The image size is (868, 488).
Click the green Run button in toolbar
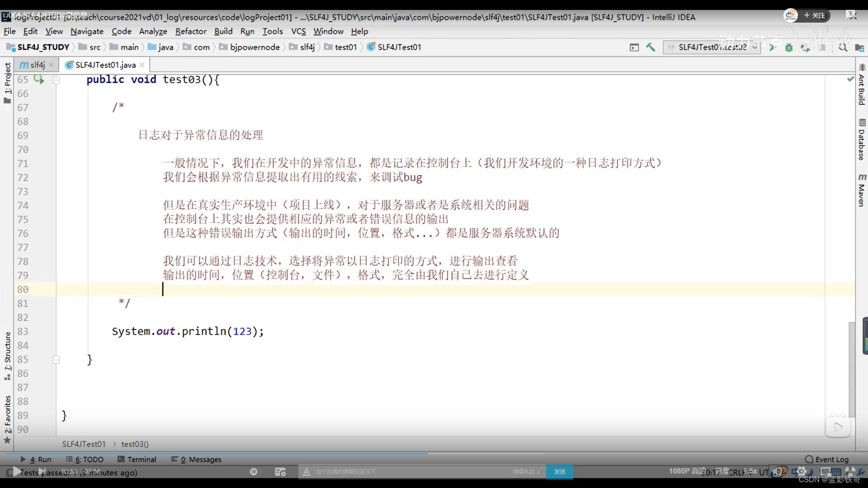[x=773, y=47]
